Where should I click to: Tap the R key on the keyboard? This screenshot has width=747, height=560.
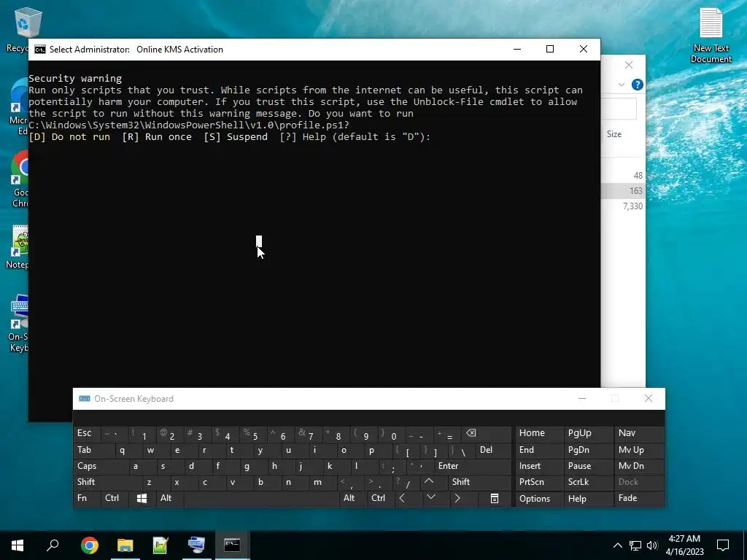tap(211, 450)
